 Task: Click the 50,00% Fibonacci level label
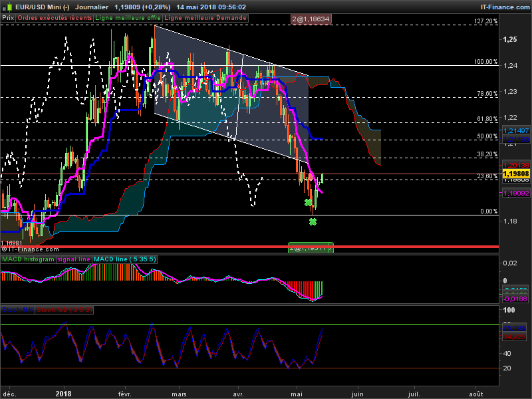click(x=487, y=136)
